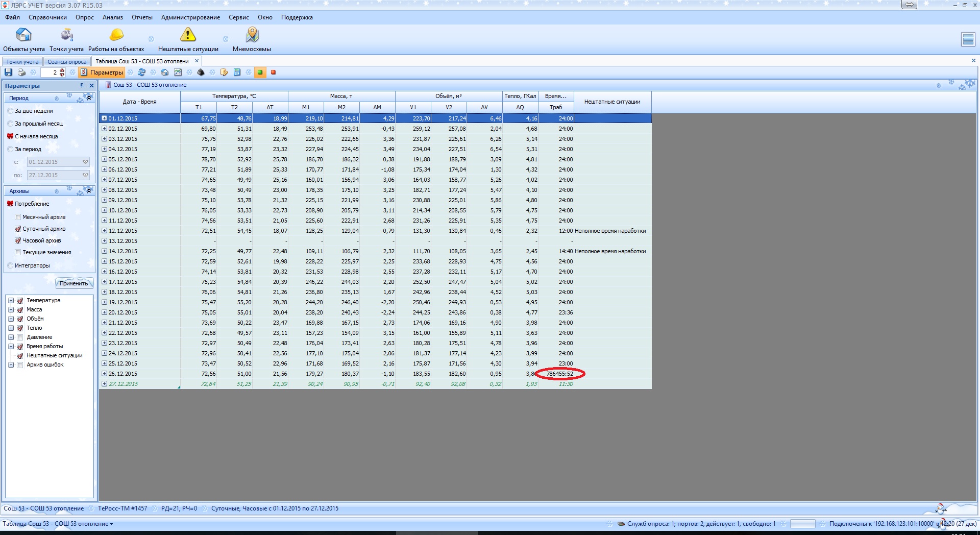This screenshot has width=980, height=535.
Task: Expand the Время работы tree node
Action: (11, 347)
